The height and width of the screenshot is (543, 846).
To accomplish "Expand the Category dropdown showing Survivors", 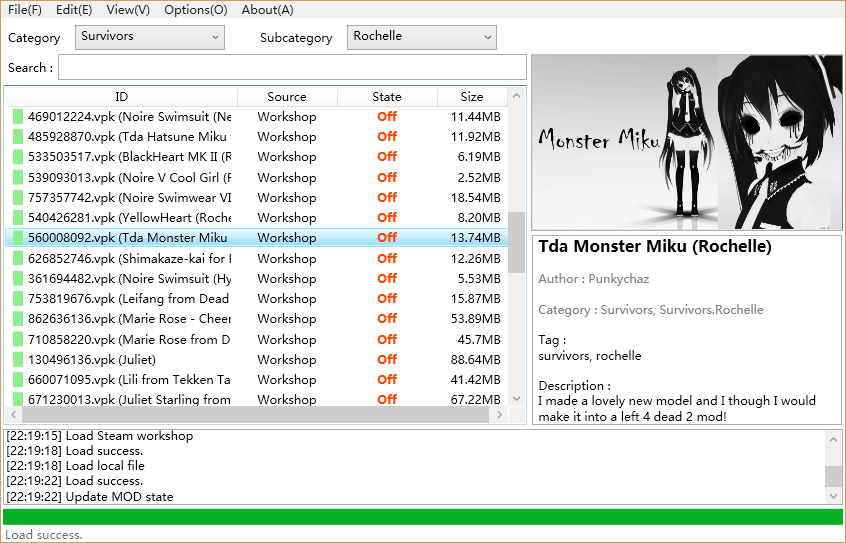I will coord(150,37).
